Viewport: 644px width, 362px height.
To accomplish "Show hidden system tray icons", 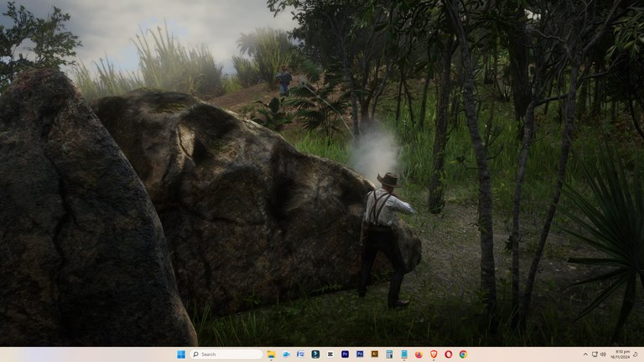I will 585,354.
